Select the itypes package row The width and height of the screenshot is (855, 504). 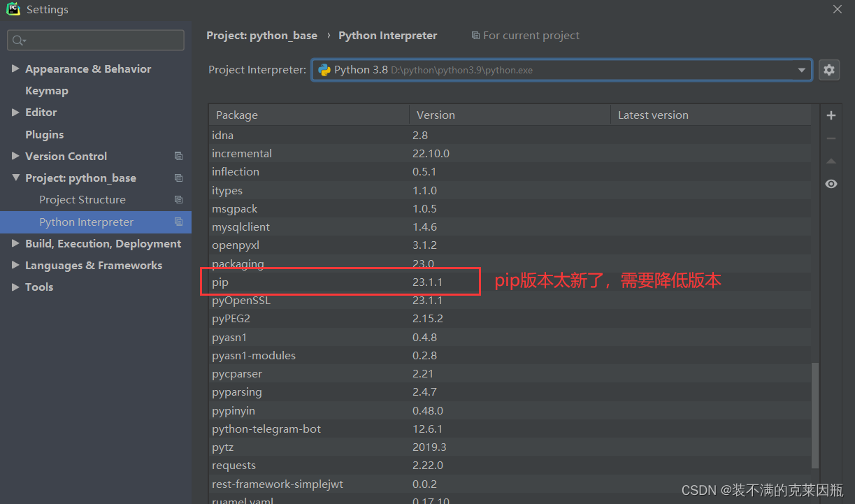coord(510,190)
